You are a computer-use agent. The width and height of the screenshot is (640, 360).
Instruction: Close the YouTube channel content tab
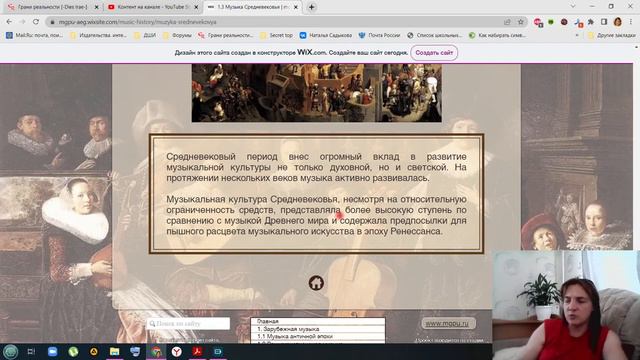click(196, 7)
